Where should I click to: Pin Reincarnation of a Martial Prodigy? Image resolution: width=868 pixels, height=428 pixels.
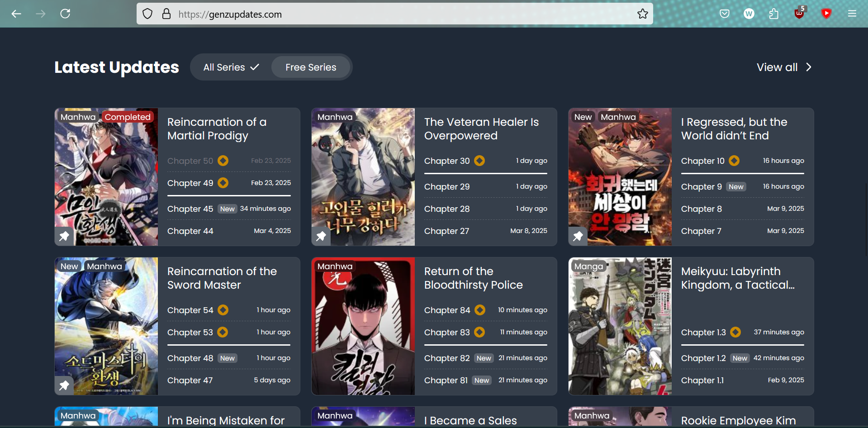pyautogui.click(x=64, y=236)
